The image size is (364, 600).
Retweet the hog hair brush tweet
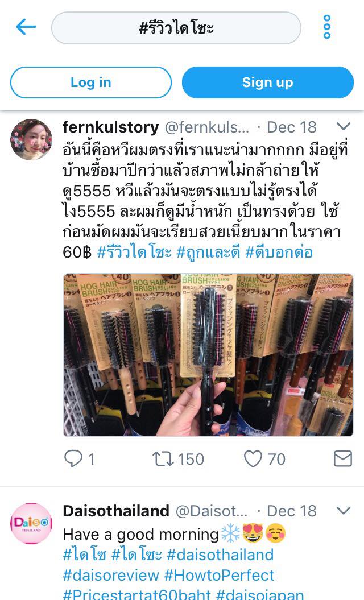point(163,459)
